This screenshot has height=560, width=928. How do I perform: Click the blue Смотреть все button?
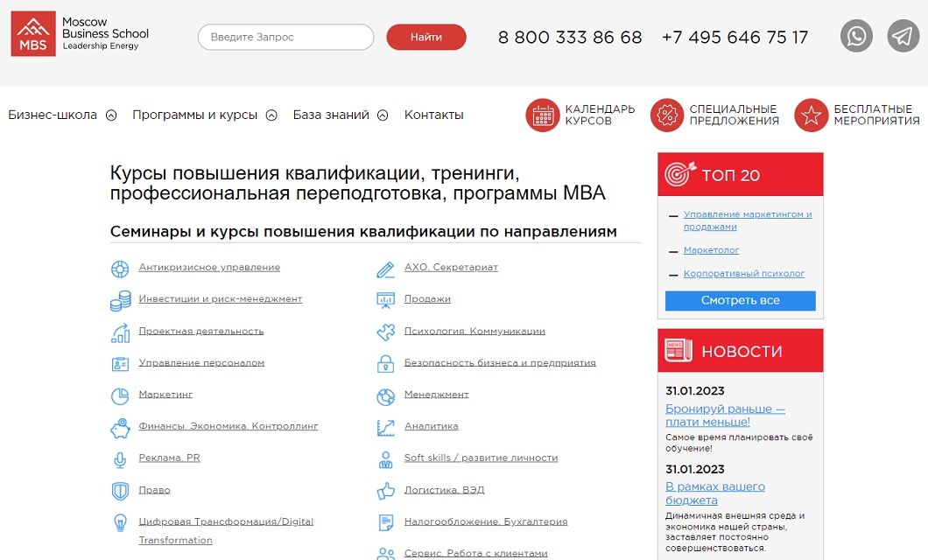click(x=741, y=300)
